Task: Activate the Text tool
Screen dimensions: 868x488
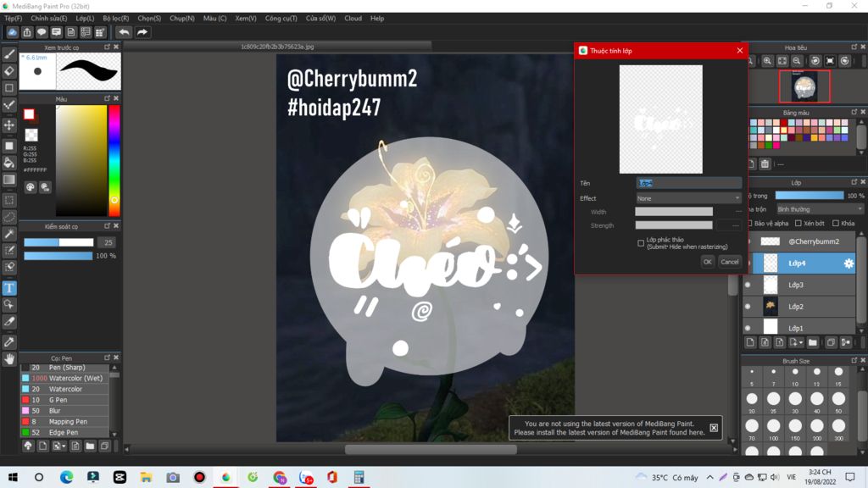Action: (x=9, y=288)
